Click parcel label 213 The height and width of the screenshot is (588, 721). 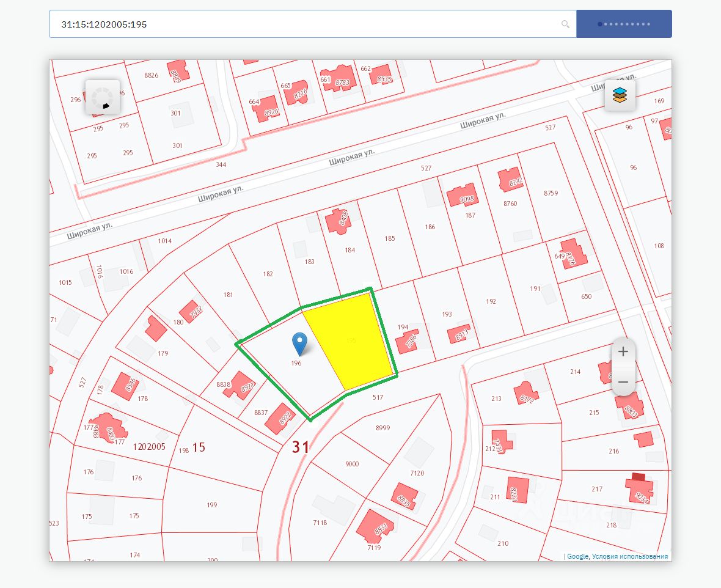click(x=496, y=399)
